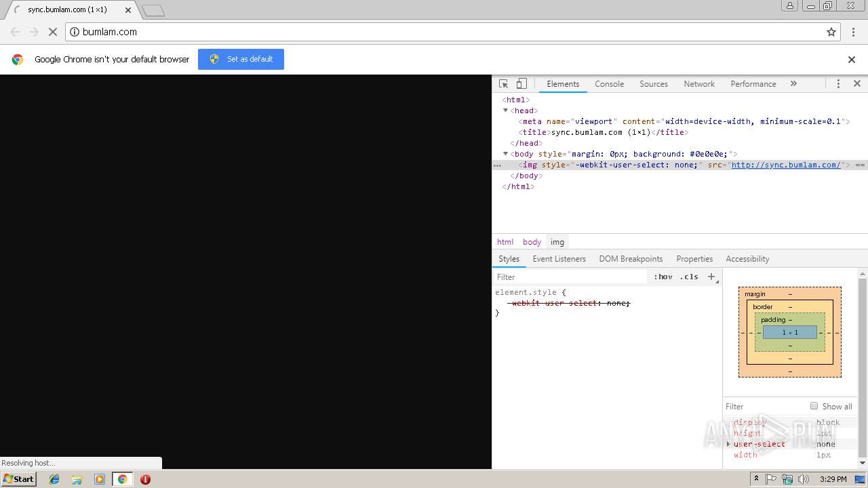This screenshot has width=868, height=488.
Task: Open the Windows Start menu
Action: click(x=19, y=479)
